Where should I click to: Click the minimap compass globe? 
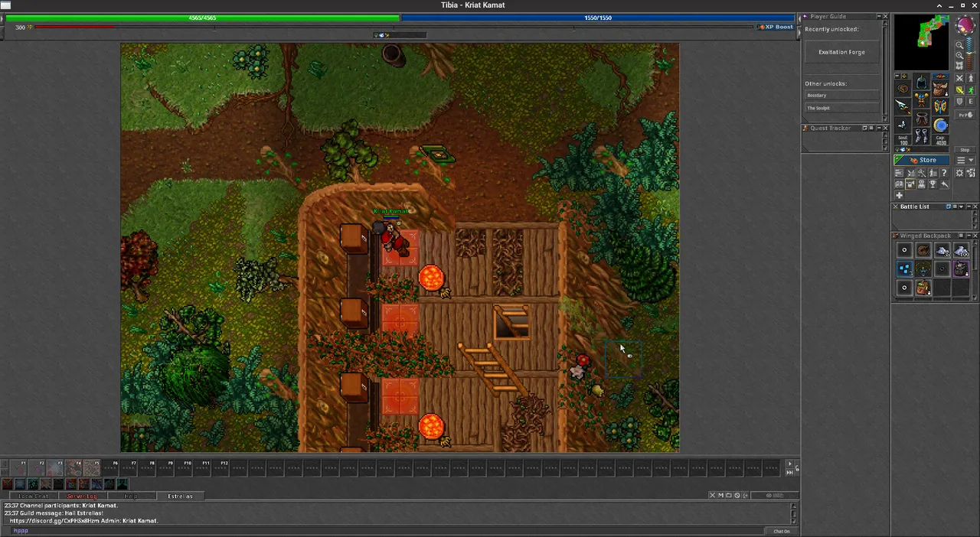click(965, 24)
